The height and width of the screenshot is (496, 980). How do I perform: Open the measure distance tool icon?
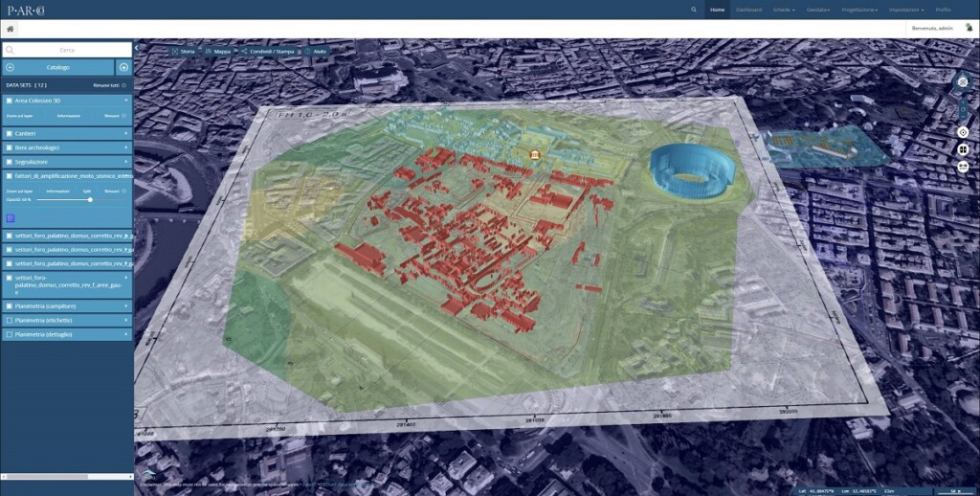click(x=963, y=167)
